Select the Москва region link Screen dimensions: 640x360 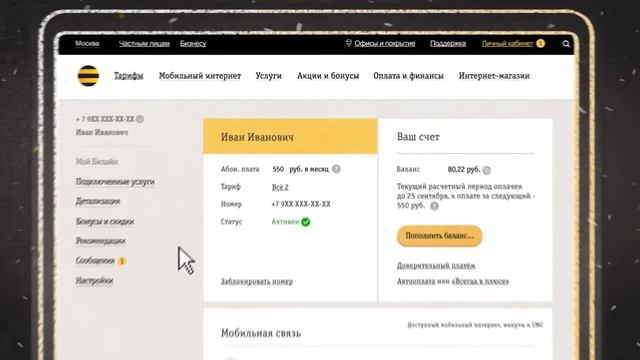[x=87, y=43]
